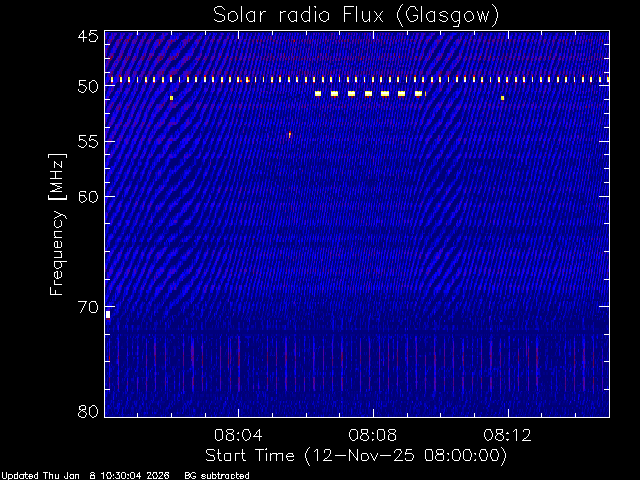Click the 55 MHz axis tick label
Screen dimensions: 640x480
point(88,142)
